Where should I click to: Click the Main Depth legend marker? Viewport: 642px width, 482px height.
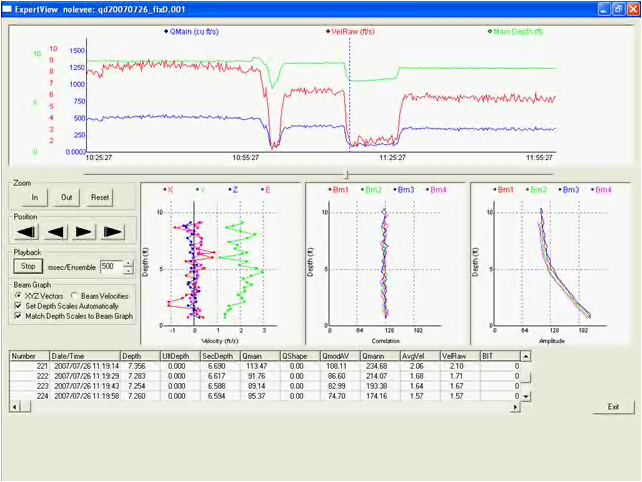click(490, 32)
